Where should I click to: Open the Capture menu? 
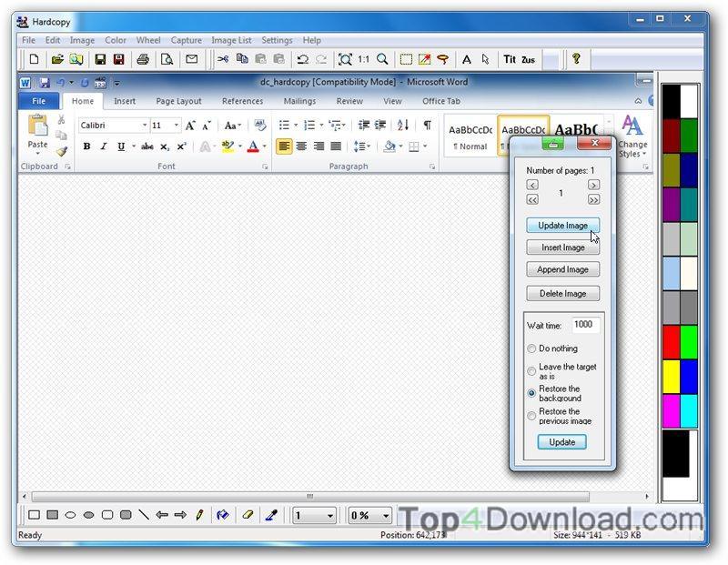pos(187,40)
